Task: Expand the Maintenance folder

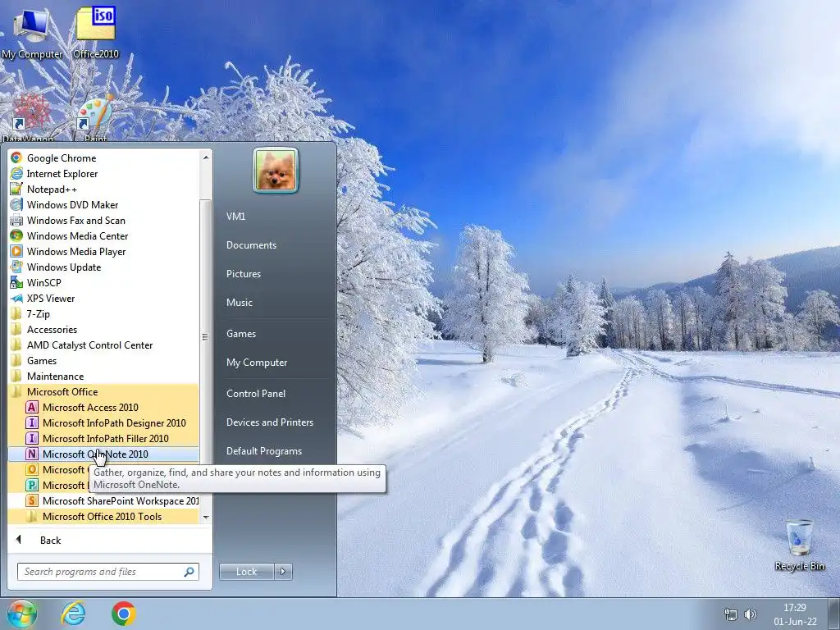Action: click(103, 376)
